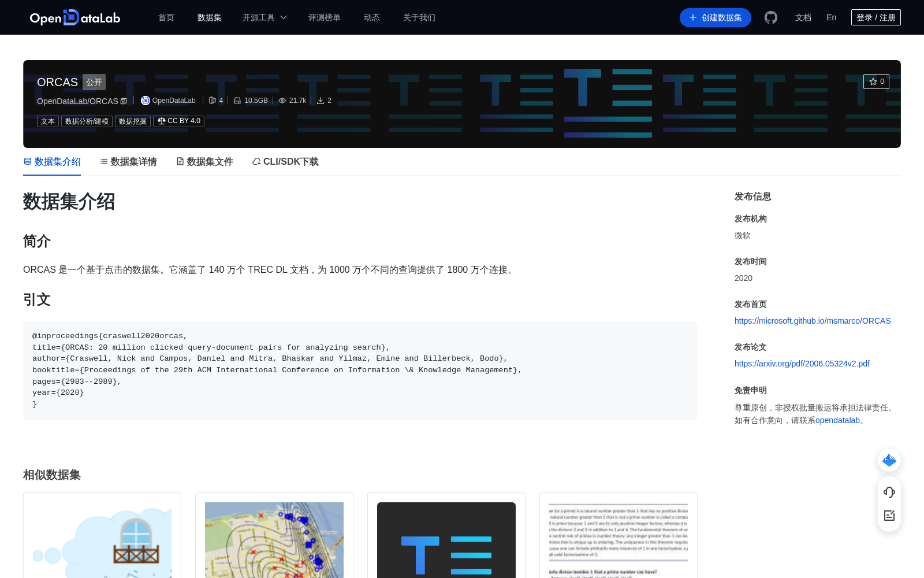Open 评测榜单 in navigation
Image resolution: width=924 pixels, height=578 pixels.
(325, 17)
